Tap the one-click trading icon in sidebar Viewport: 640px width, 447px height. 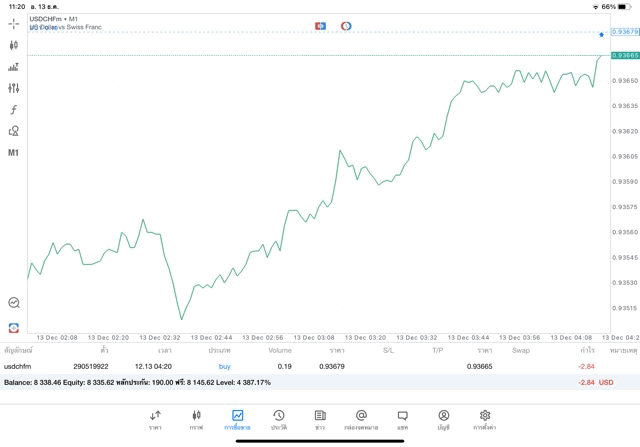click(13, 328)
